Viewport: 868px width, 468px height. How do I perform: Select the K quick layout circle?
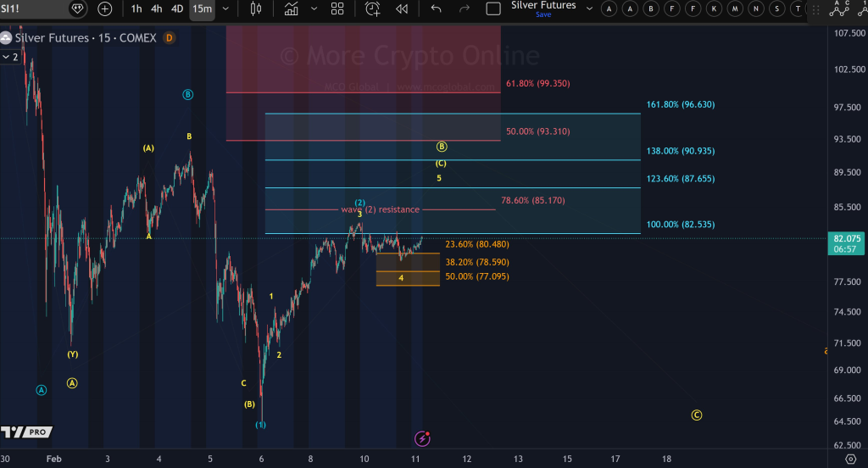click(x=714, y=8)
